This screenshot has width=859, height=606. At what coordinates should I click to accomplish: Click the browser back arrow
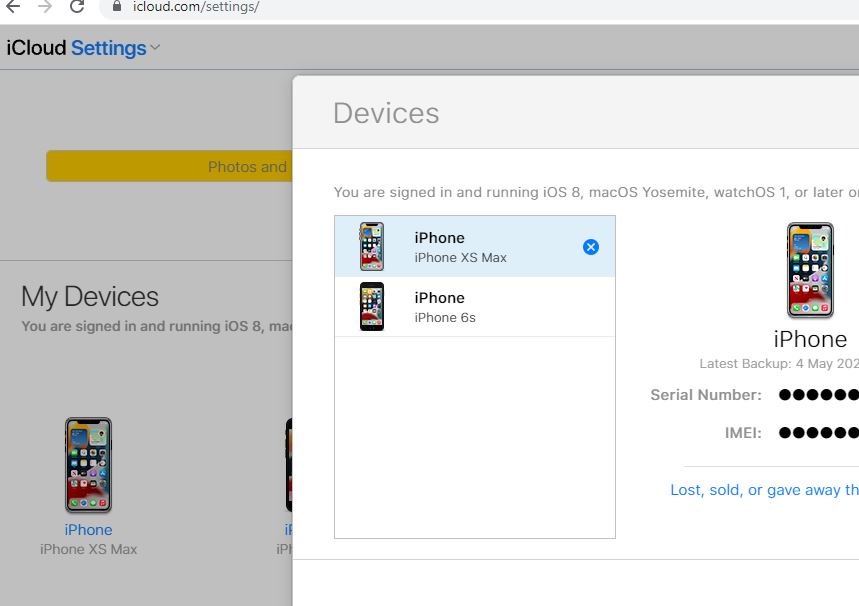click(x=13, y=7)
